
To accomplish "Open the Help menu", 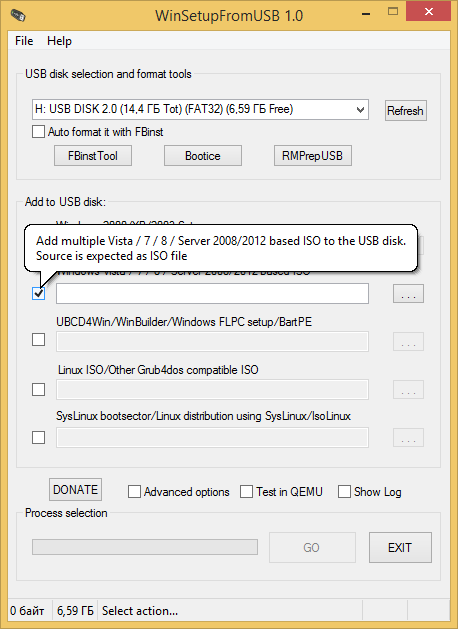I will point(59,41).
